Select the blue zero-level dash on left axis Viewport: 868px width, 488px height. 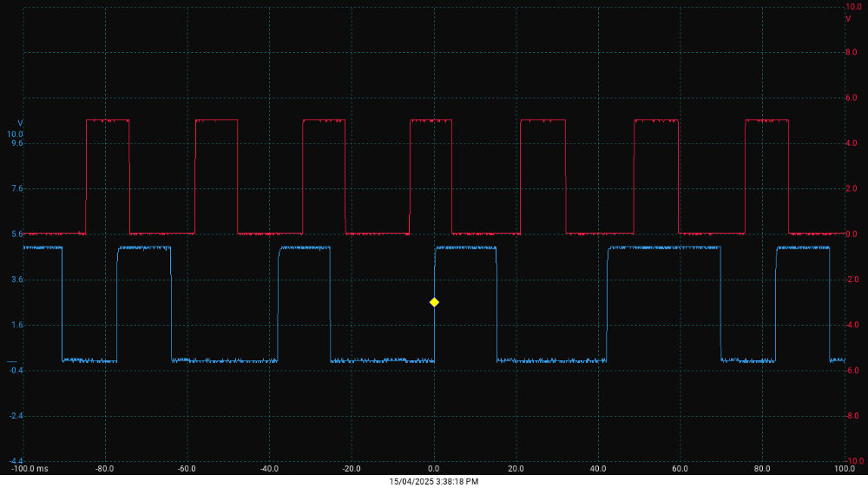pyautogui.click(x=11, y=361)
